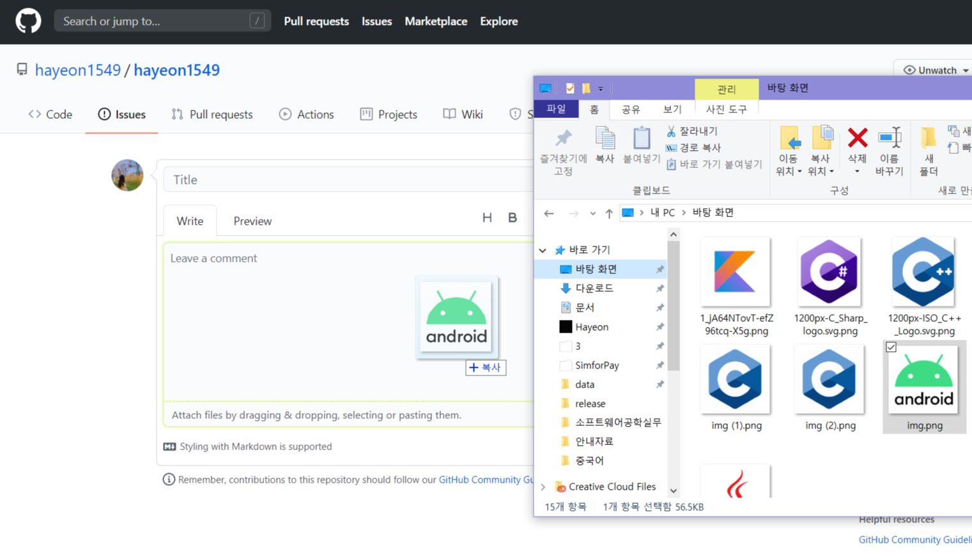Click navigation pane scroll down arrow
Image resolution: width=972 pixels, height=560 pixels.
click(674, 491)
